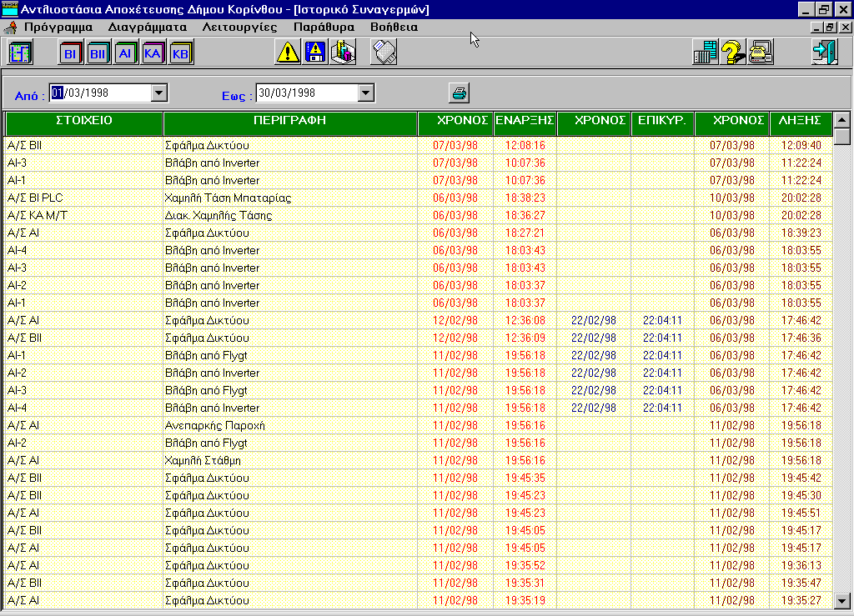The image size is (854, 616).
Task: Click the Από date input field
Action: (x=100, y=93)
